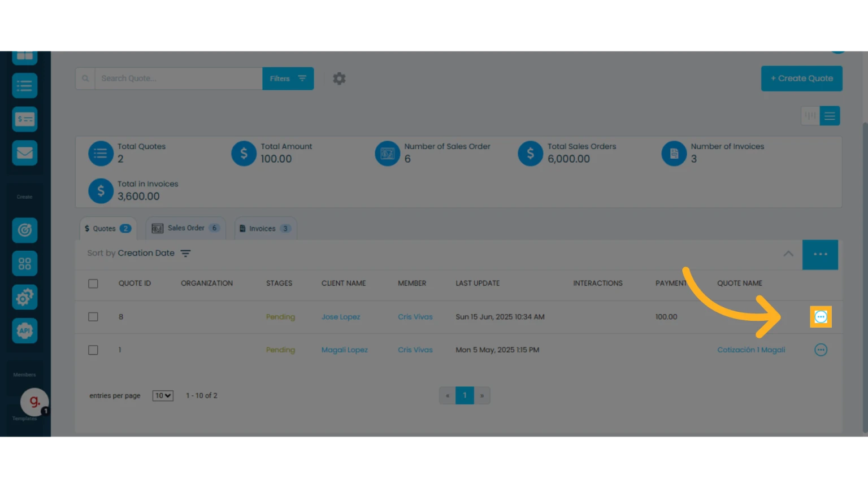Open the mail envelope sidebar icon
The width and height of the screenshot is (868, 488).
[24, 152]
